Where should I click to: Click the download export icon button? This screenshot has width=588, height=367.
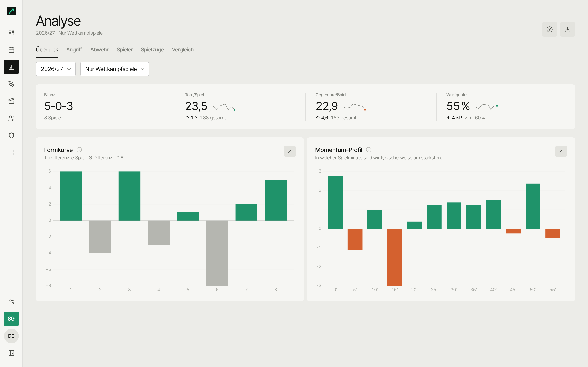(567, 29)
